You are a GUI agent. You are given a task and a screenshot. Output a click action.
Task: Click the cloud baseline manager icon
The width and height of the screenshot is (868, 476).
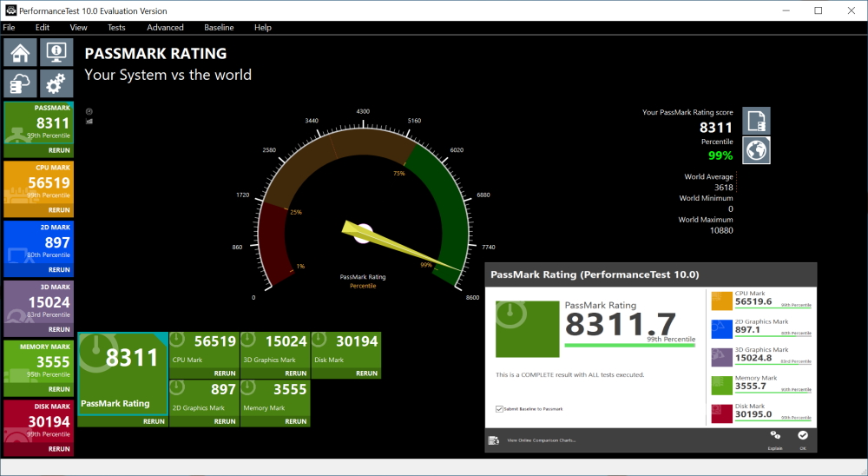point(21,83)
